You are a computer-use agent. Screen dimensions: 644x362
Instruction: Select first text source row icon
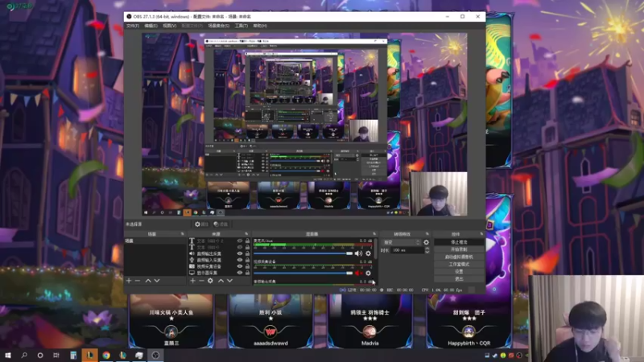[192, 241]
